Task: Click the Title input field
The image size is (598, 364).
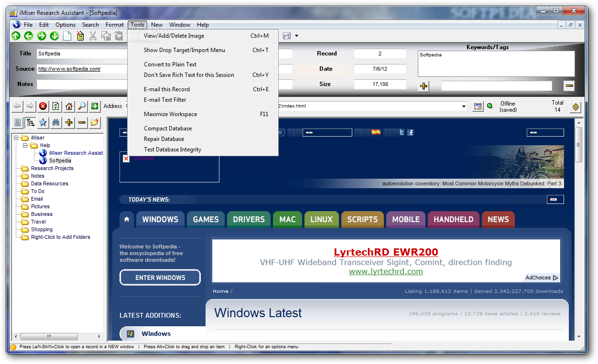Action: coord(82,54)
